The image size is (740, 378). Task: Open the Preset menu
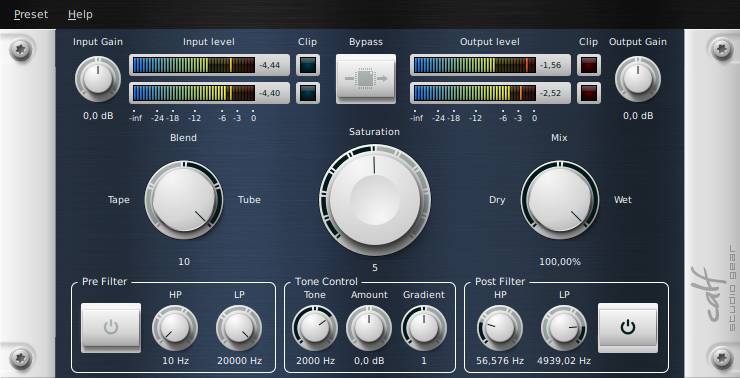(x=31, y=14)
